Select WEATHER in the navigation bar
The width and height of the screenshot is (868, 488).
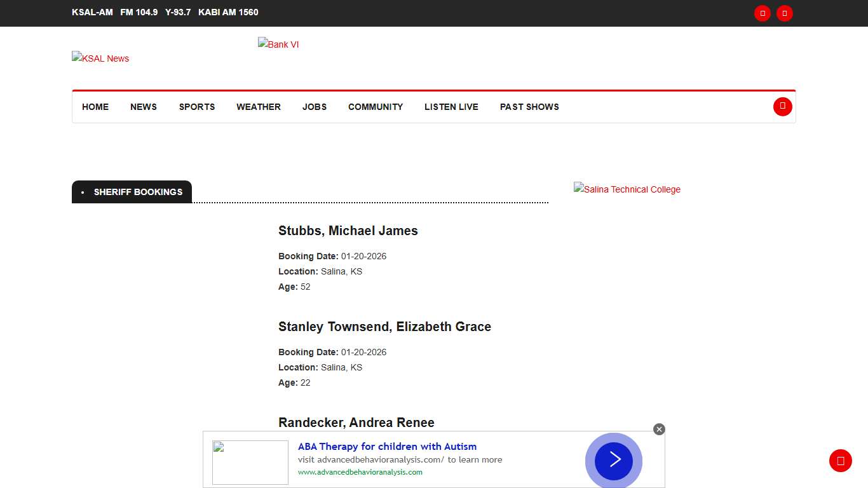click(x=259, y=107)
